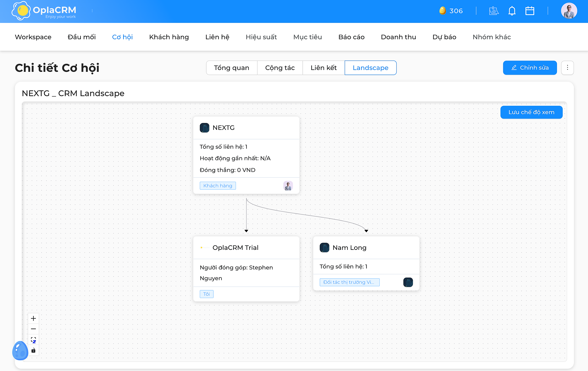Viewport: 588px width, 371px height.
Task: Click the task list icon beside bell
Action: 494,11
